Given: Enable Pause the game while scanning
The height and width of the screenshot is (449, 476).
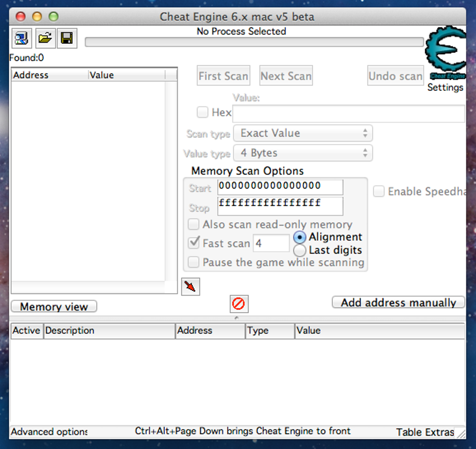Looking at the screenshot, I should tap(193, 262).
